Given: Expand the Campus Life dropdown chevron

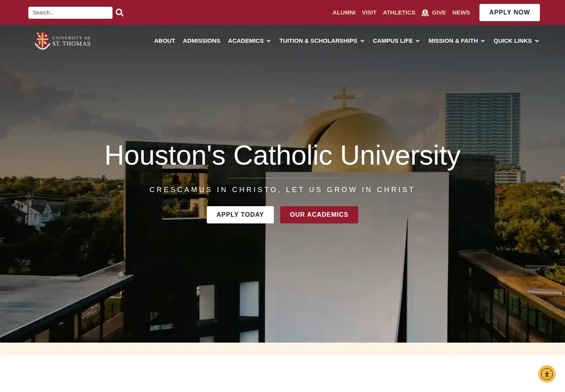Looking at the screenshot, I should 417,41.
